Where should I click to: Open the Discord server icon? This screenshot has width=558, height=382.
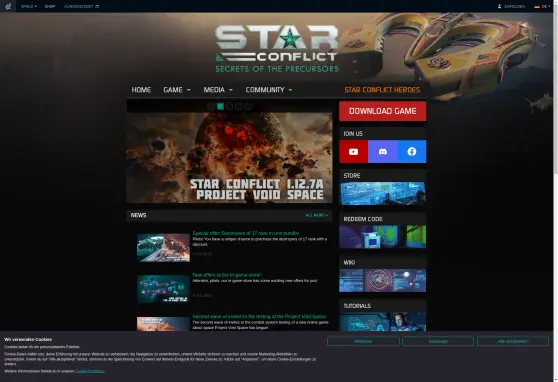coord(383,152)
